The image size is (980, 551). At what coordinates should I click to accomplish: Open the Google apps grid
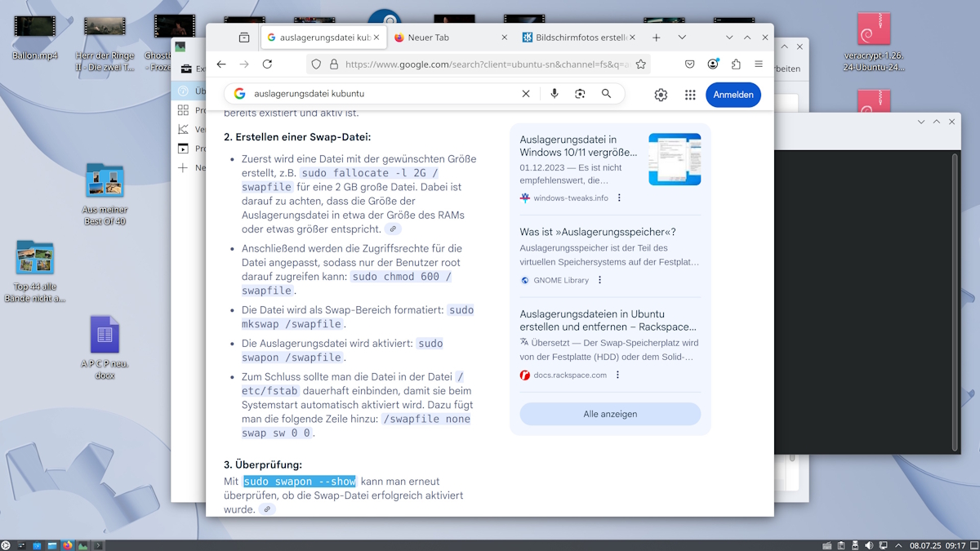[689, 95]
